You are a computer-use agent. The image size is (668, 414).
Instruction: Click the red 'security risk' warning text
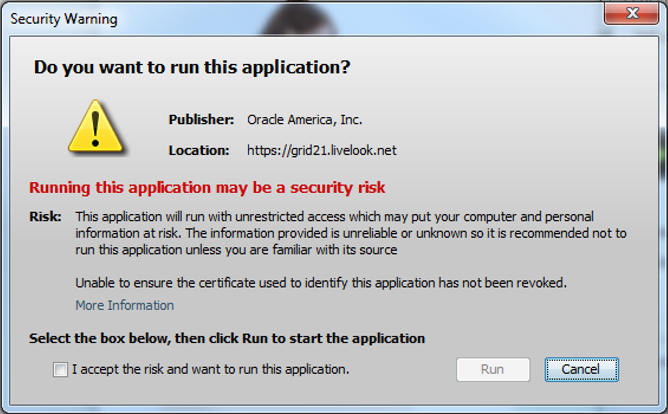[x=207, y=187]
